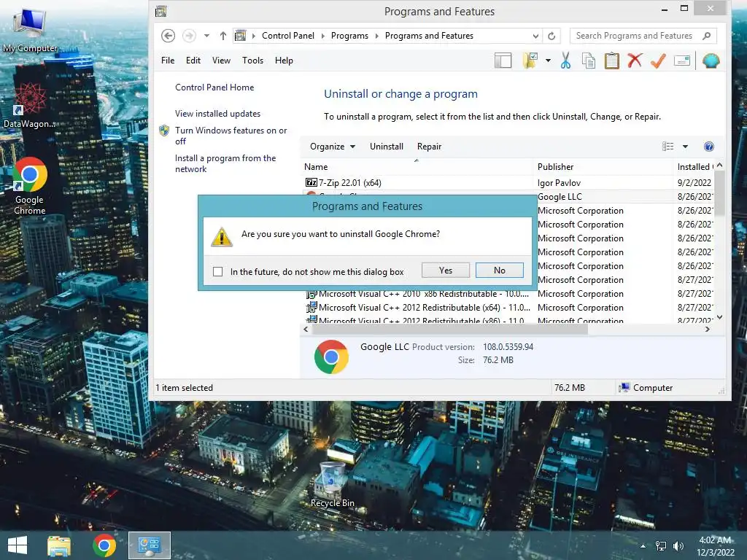This screenshot has width=747, height=560.
Task: Open the View menu
Action: coord(221,61)
